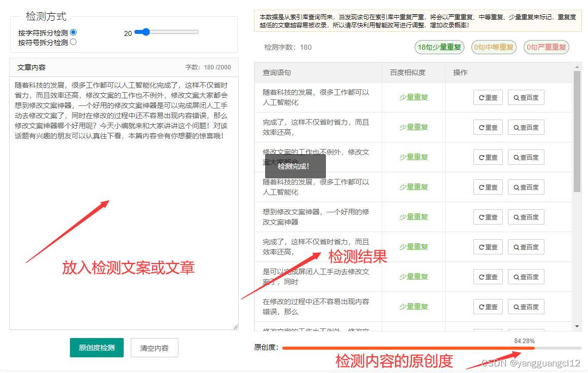Click 少量重复 in 在修改的过程中 row
588x373 pixels.
414,307
